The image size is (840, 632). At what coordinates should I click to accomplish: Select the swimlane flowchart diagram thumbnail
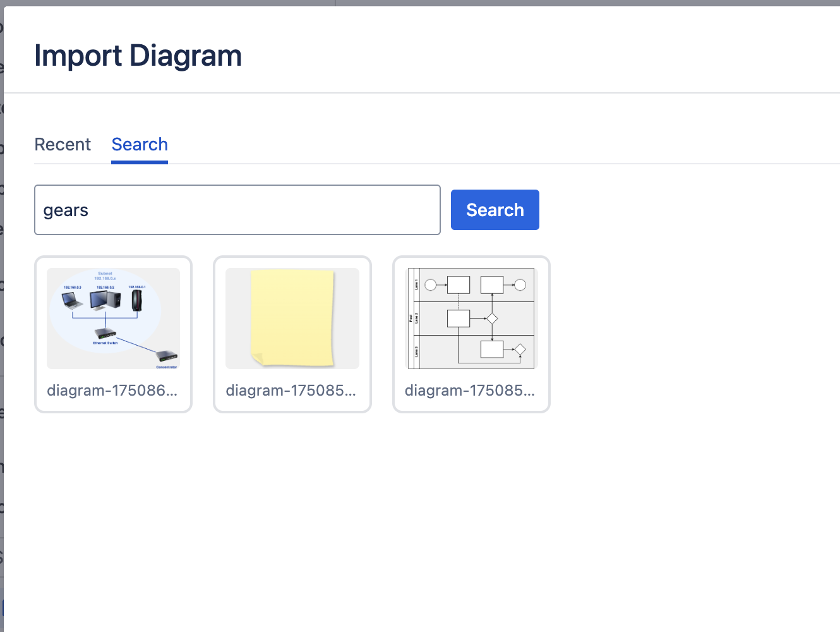pos(471,319)
